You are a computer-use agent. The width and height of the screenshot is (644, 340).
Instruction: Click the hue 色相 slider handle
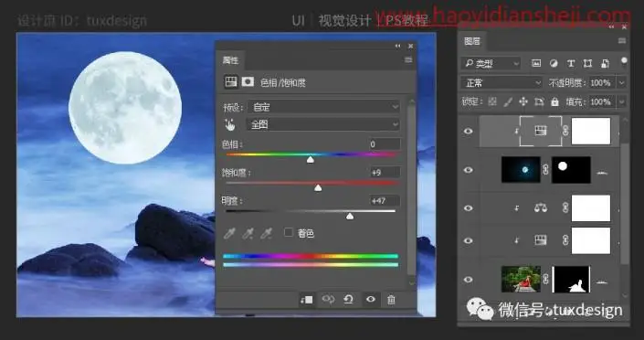pos(311,159)
